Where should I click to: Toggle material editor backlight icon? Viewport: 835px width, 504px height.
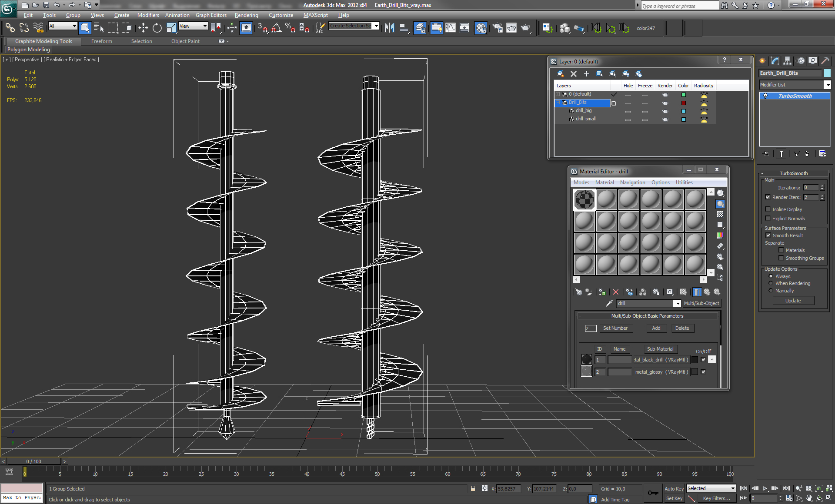click(720, 204)
